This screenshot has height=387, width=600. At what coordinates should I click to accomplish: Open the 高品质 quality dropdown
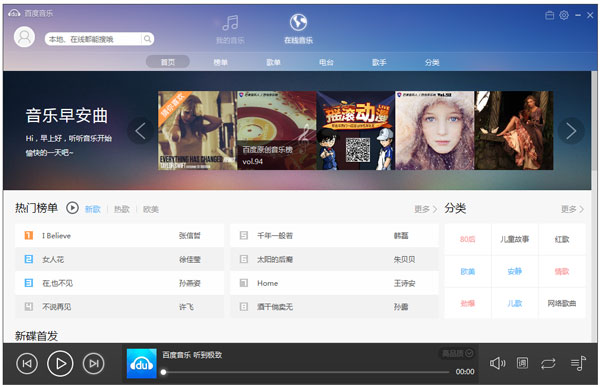[x=457, y=353]
